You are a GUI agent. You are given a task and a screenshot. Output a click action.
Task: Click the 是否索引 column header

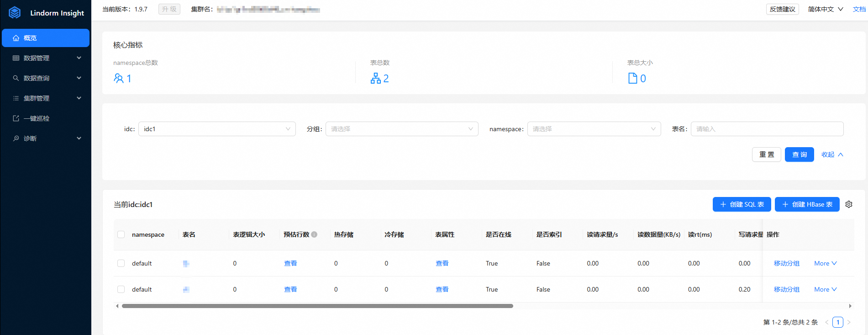pos(549,234)
